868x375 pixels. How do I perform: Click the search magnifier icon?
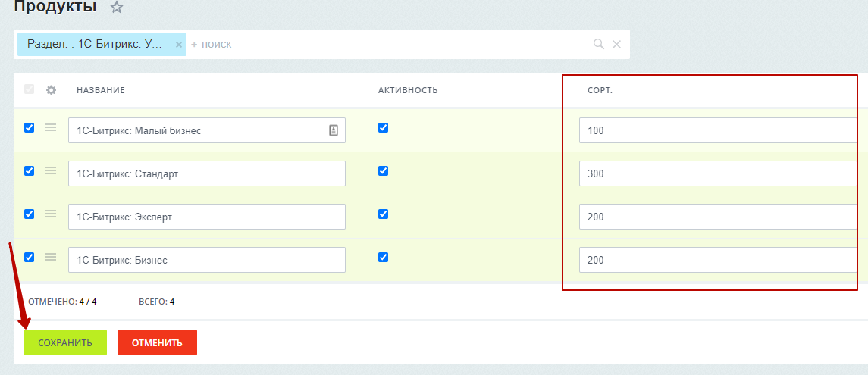click(598, 44)
